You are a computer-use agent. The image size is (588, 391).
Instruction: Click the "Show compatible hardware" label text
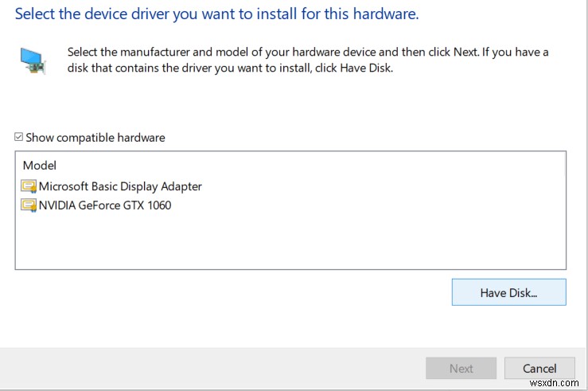(95, 138)
